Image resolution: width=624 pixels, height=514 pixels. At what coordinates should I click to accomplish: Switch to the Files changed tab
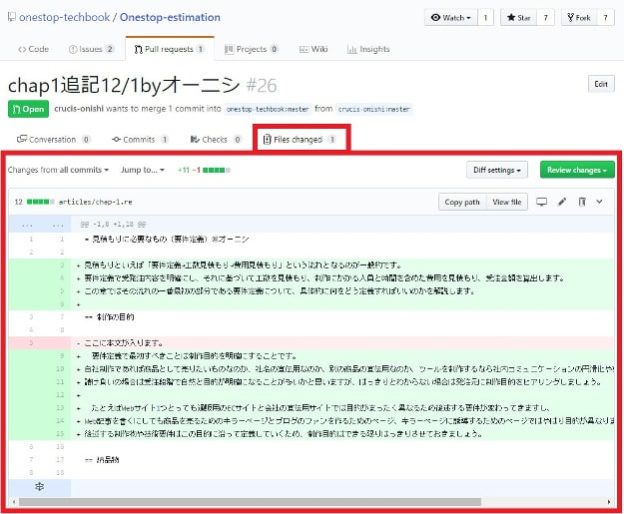(300, 139)
